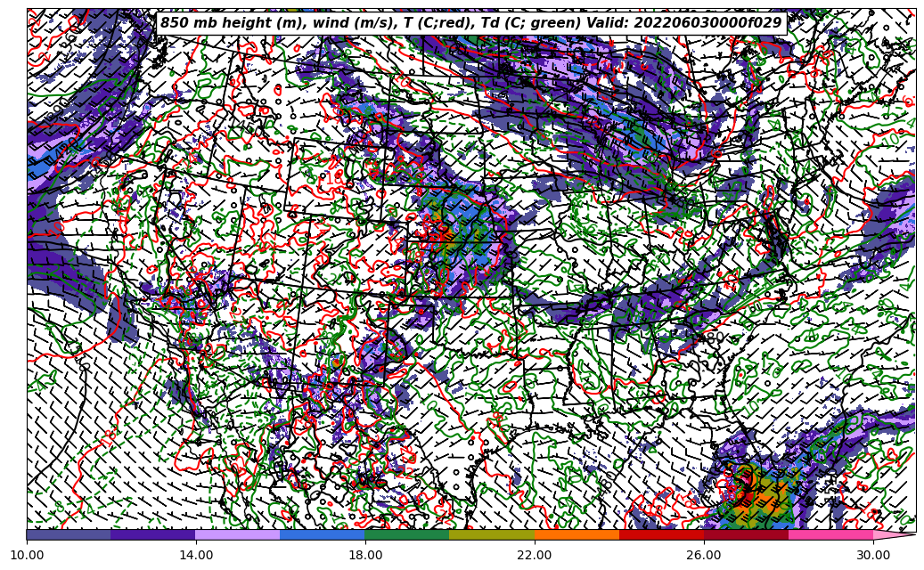Click the 10.00 colorbar tick label
Image resolution: width=924 pixels, height=570 pixels.
[x=27, y=555]
